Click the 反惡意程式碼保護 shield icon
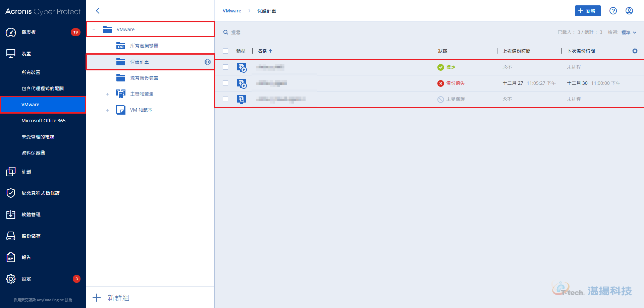The image size is (644, 308). [11, 193]
